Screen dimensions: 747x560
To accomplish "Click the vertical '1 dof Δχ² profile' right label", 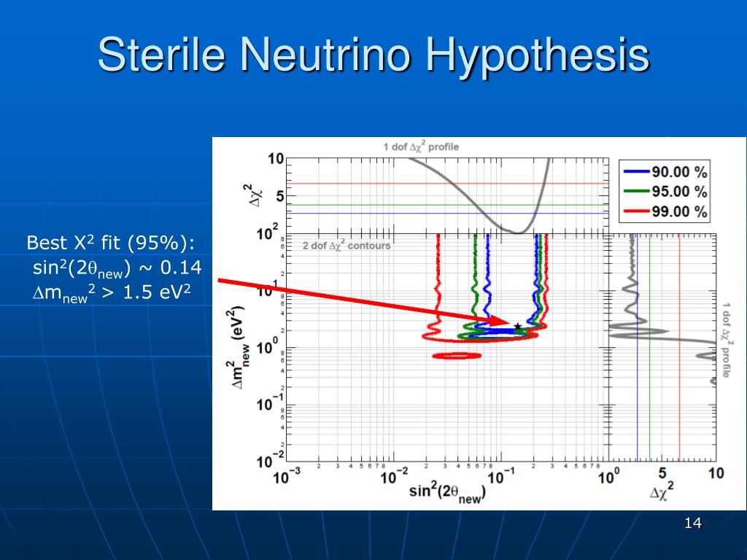I will (726, 340).
